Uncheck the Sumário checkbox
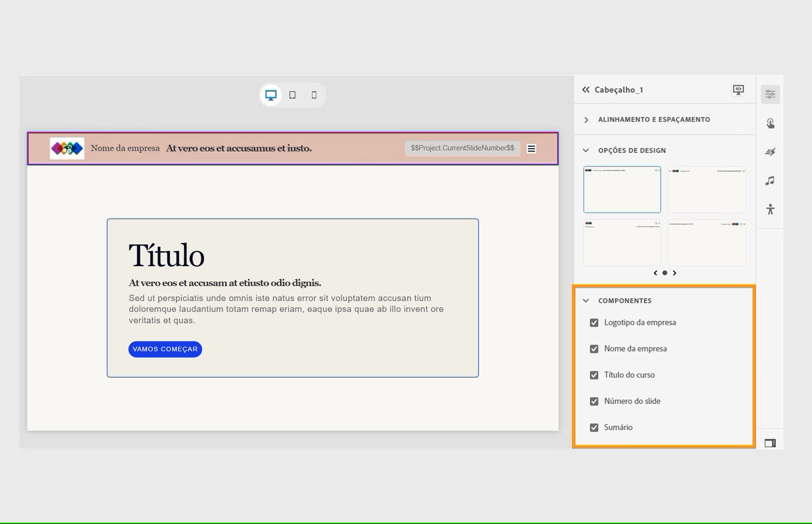The height and width of the screenshot is (524, 812). [594, 427]
